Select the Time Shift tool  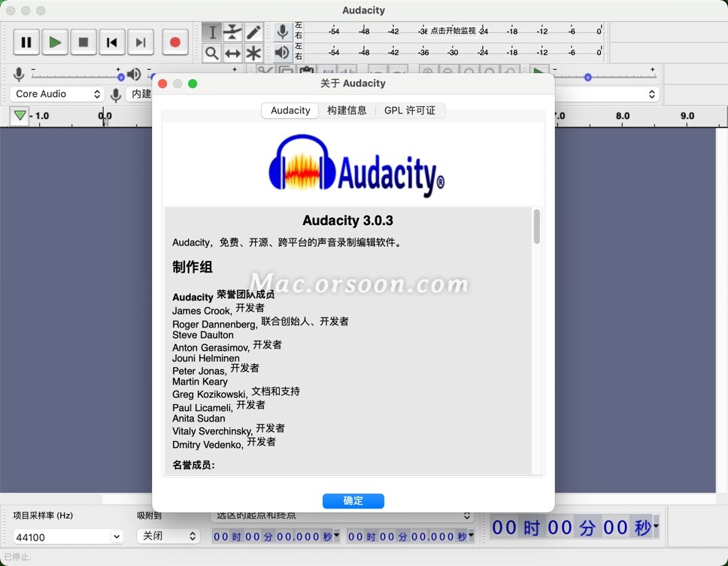(232, 52)
